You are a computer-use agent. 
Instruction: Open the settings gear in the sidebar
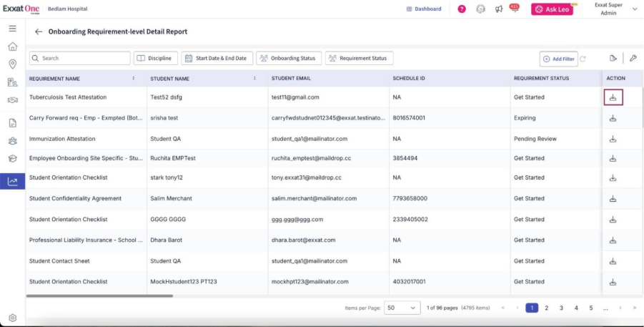point(12,318)
